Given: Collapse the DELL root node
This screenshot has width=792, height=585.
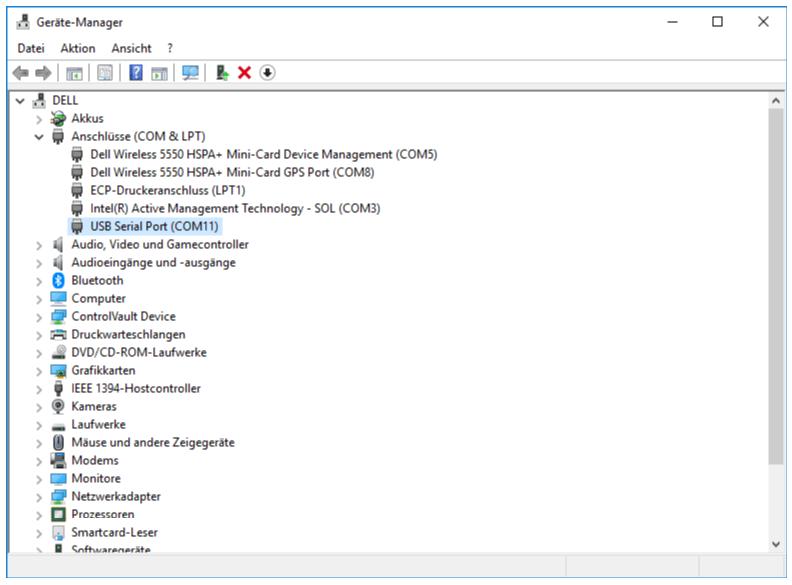Looking at the screenshot, I should [x=20, y=101].
